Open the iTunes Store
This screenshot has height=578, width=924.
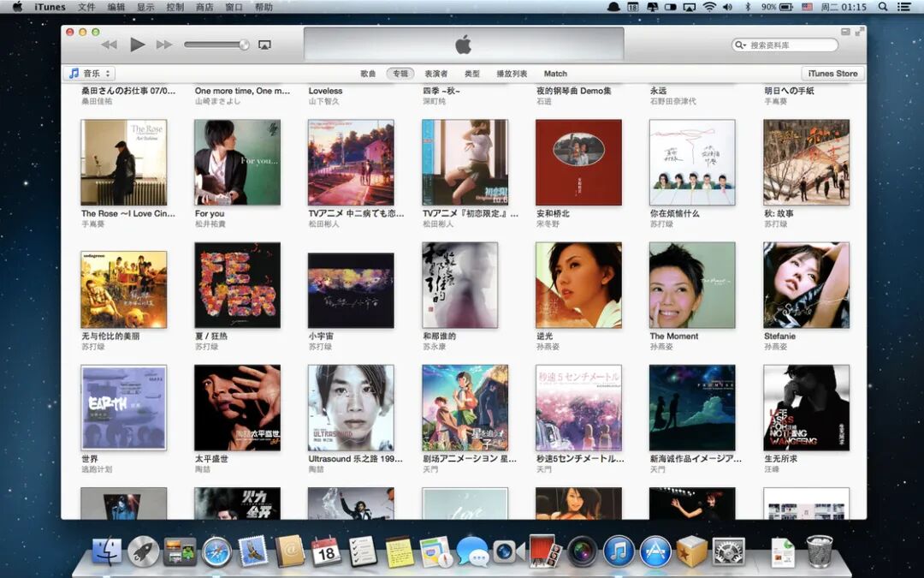[832, 74]
